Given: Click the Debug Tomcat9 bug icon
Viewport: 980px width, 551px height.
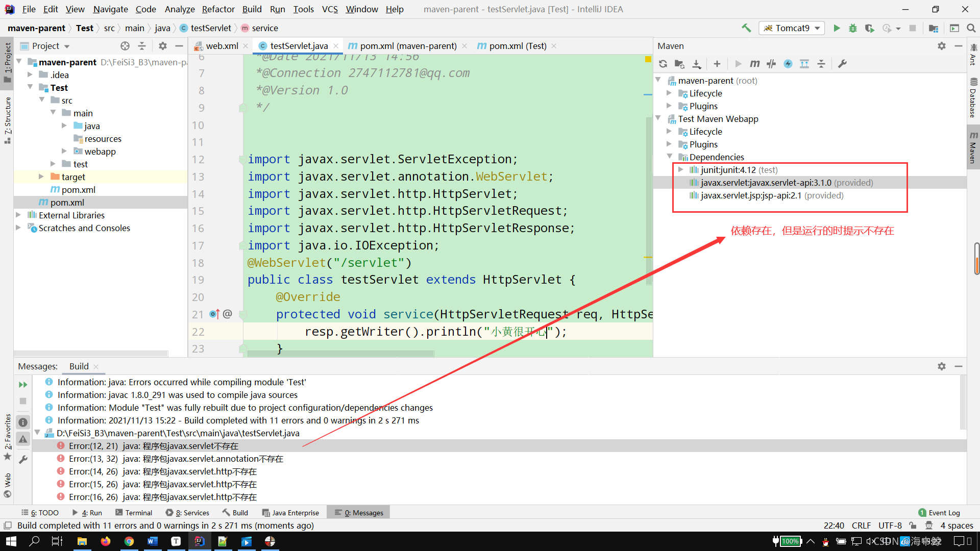Looking at the screenshot, I should point(853,28).
